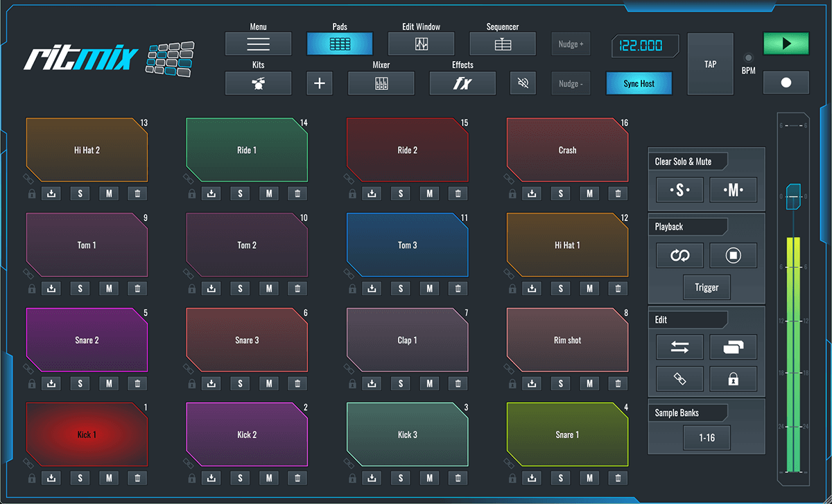
Task: Solo the Kick 1 pad
Action: point(80,478)
